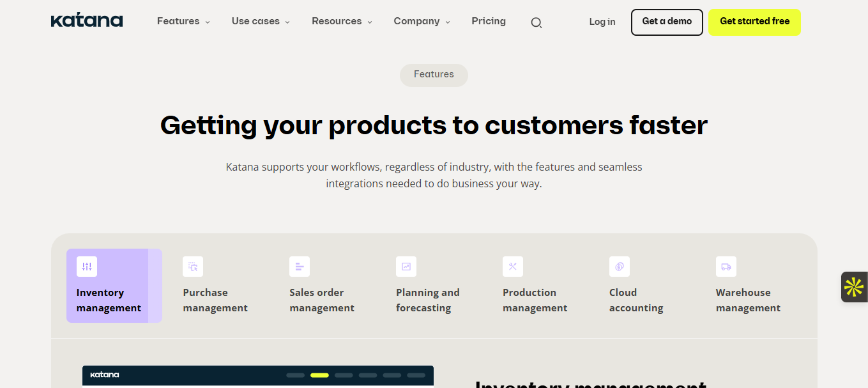Click the paragraph starting "Katana supports your workflows"

(x=434, y=175)
